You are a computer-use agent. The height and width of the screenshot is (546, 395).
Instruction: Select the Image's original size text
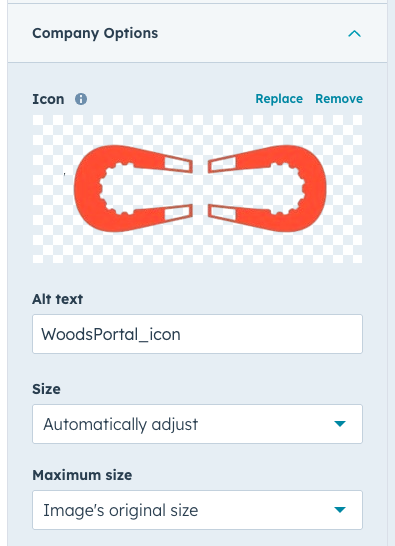point(121,510)
